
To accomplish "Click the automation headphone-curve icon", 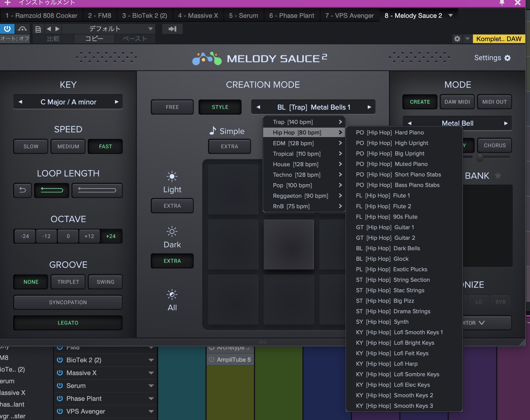I will [22, 29].
